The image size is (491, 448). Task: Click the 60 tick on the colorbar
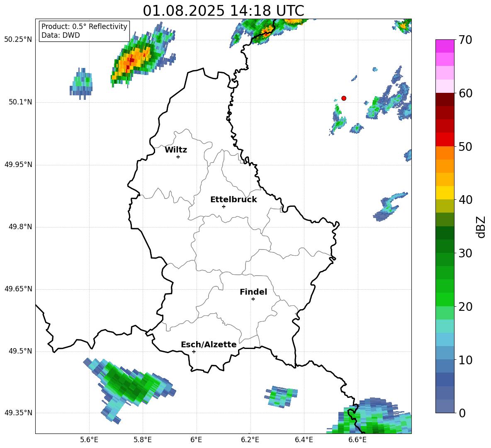pyautogui.click(x=465, y=93)
